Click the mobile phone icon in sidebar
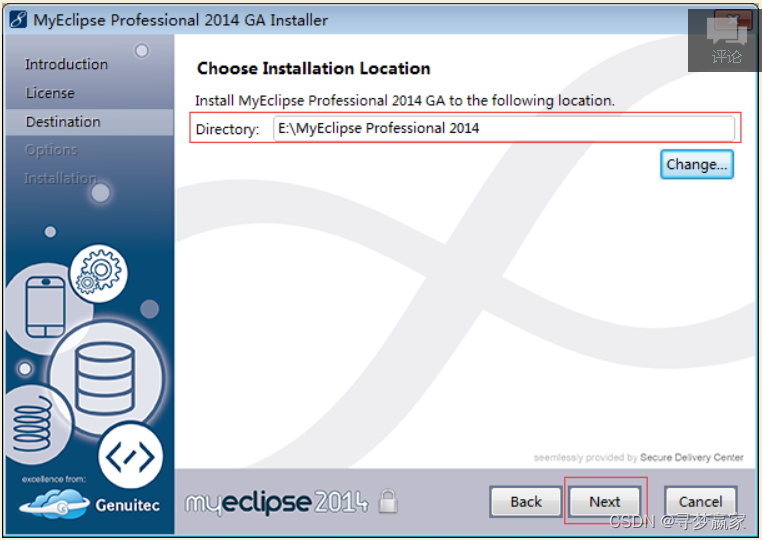This screenshot has width=762, height=540. (x=45, y=307)
